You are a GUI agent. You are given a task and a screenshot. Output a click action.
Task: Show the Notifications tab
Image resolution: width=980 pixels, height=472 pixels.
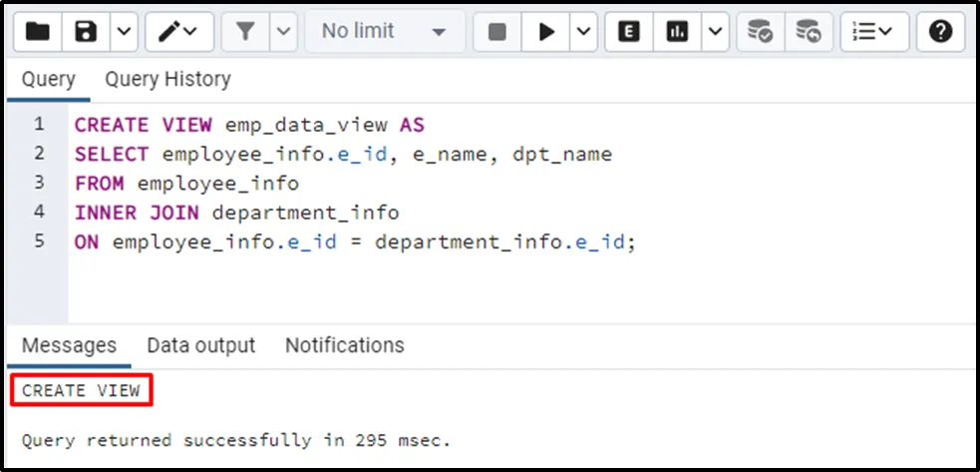pyautogui.click(x=344, y=345)
